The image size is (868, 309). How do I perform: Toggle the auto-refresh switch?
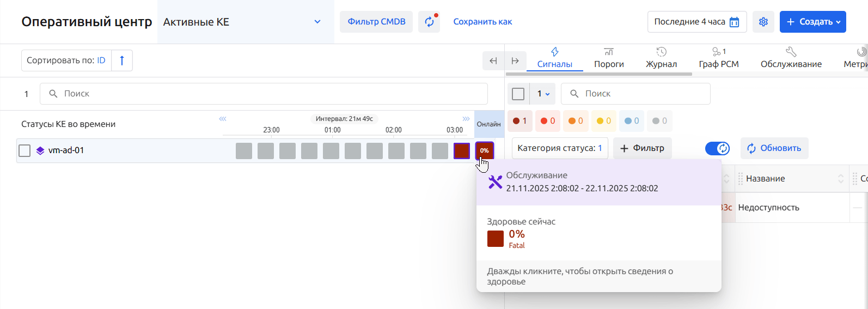pos(717,148)
